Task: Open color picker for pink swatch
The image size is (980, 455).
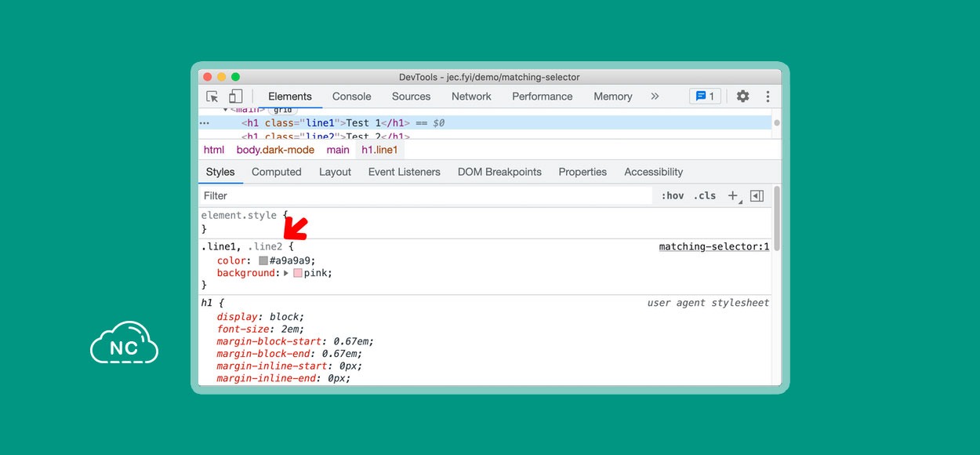Action: (298, 273)
